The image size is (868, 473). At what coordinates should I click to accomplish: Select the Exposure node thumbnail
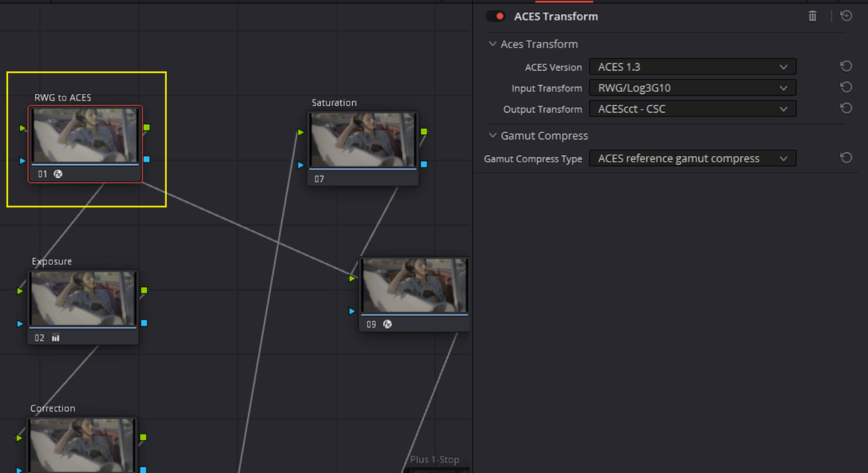83,298
